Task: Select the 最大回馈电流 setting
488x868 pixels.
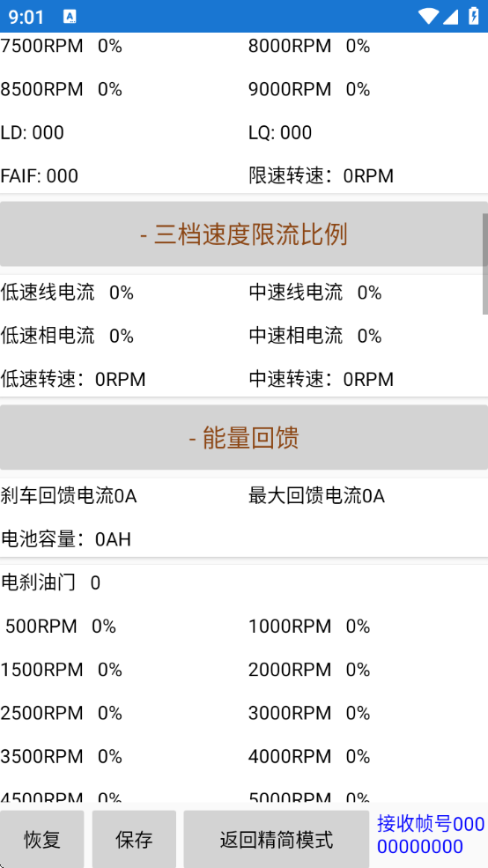Action: click(x=316, y=496)
